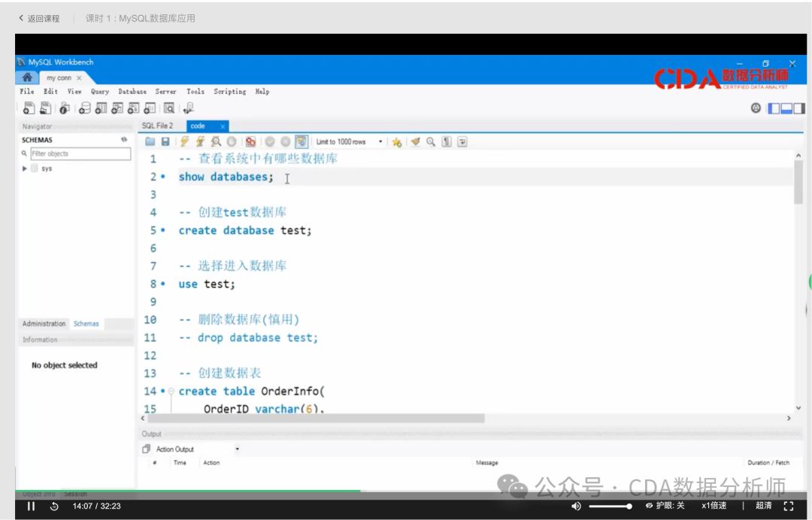Execute statement under cursor lightning icon
Image resolution: width=812 pixels, height=520 pixels.
click(201, 141)
